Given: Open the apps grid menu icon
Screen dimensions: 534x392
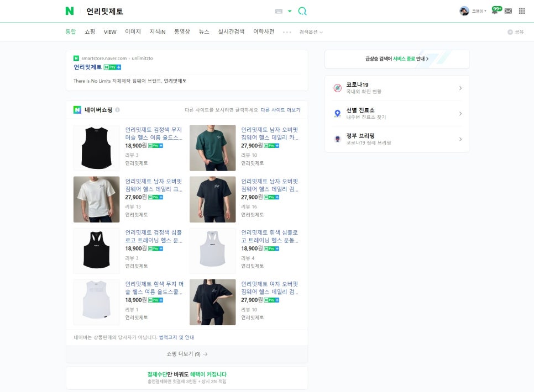Looking at the screenshot, I should 522,11.
